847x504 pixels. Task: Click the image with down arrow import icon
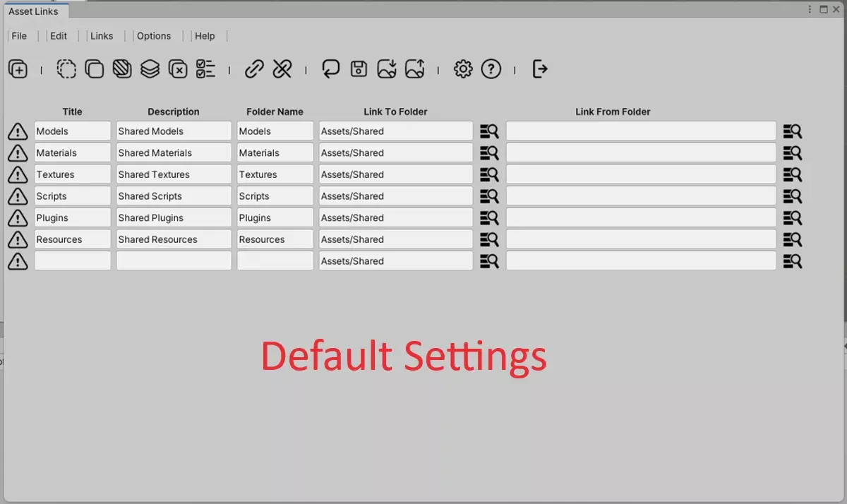click(387, 69)
